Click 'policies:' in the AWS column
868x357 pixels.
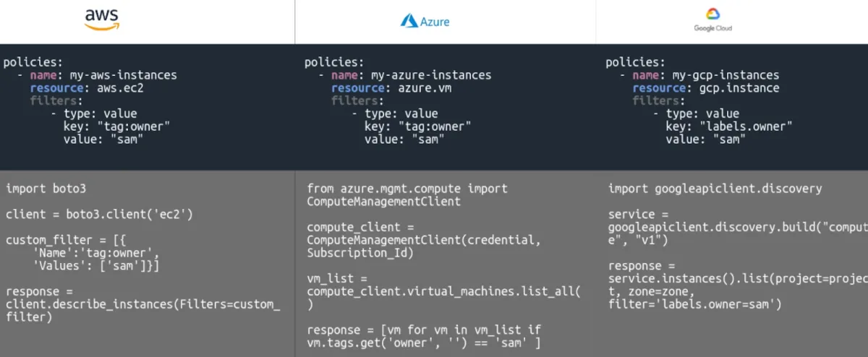click(33, 62)
